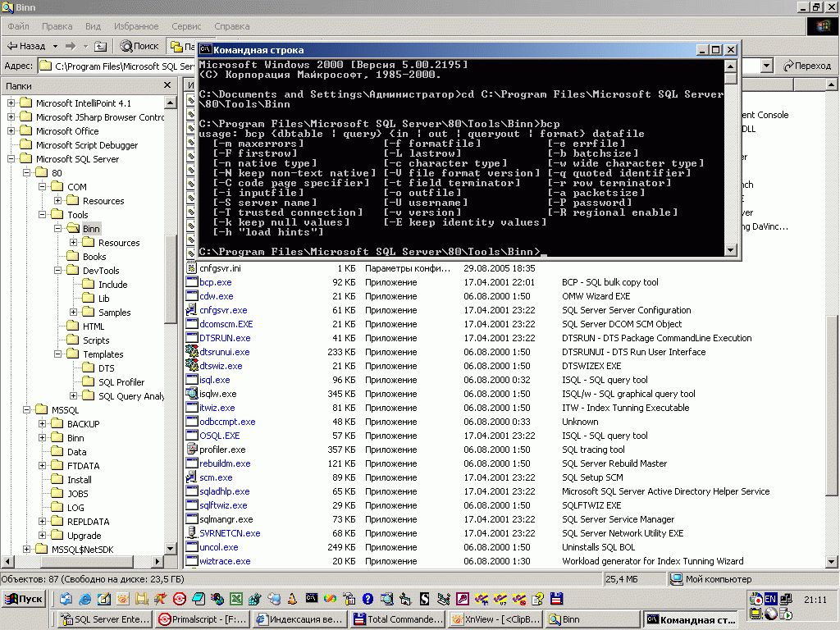Screen dimensions: 840x630
Task: Collapse the Tools folder node
Action: coord(42,214)
